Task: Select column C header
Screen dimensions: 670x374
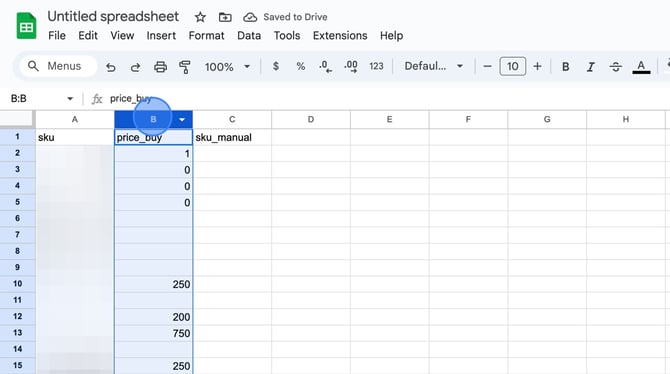Action: [232, 120]
